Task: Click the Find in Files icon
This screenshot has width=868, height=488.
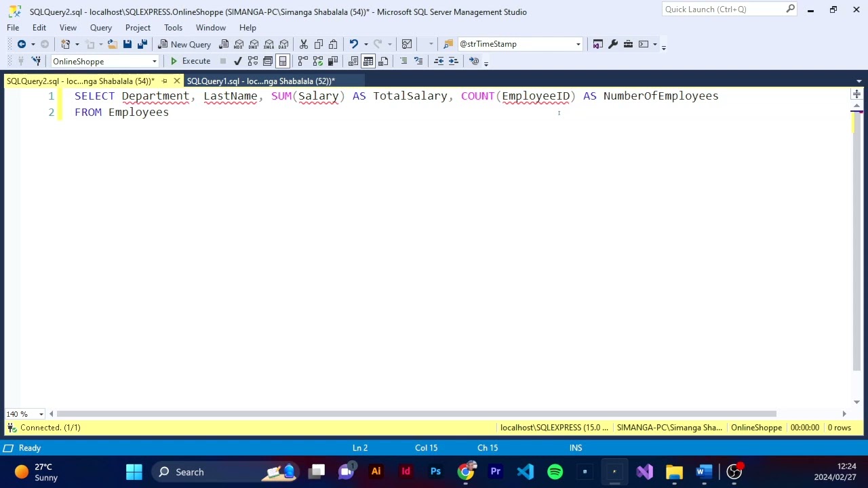Action: pyautogui.click(x=448, y=44)
